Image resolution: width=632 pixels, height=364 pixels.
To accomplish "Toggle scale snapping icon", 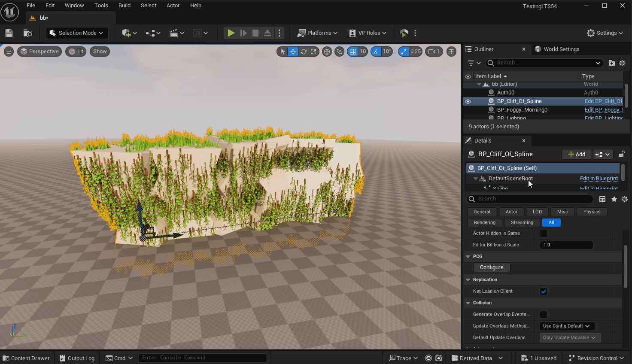I will click(x=404, y=52).
